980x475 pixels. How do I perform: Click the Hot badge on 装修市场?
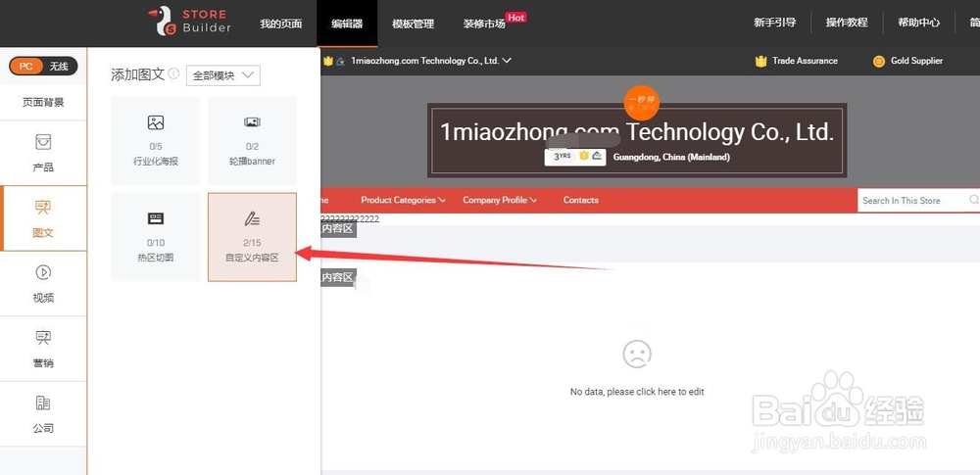tap(516, 18)
